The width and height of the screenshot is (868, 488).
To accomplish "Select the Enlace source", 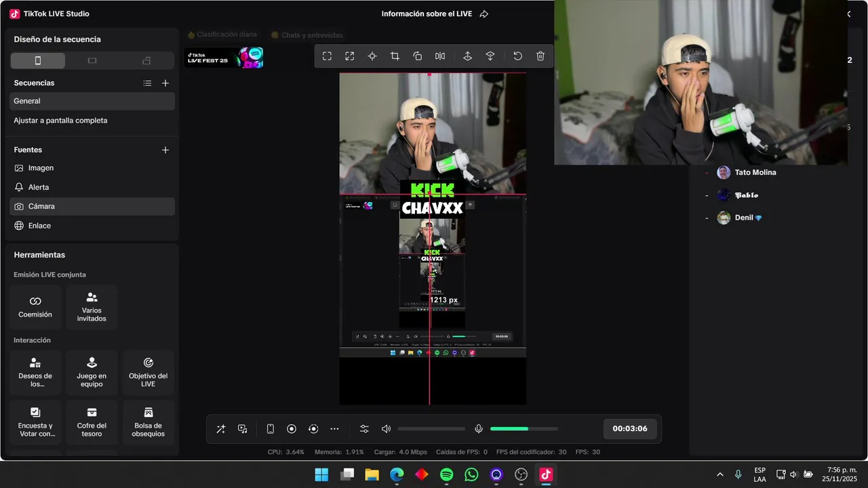I will coord(92,226).
